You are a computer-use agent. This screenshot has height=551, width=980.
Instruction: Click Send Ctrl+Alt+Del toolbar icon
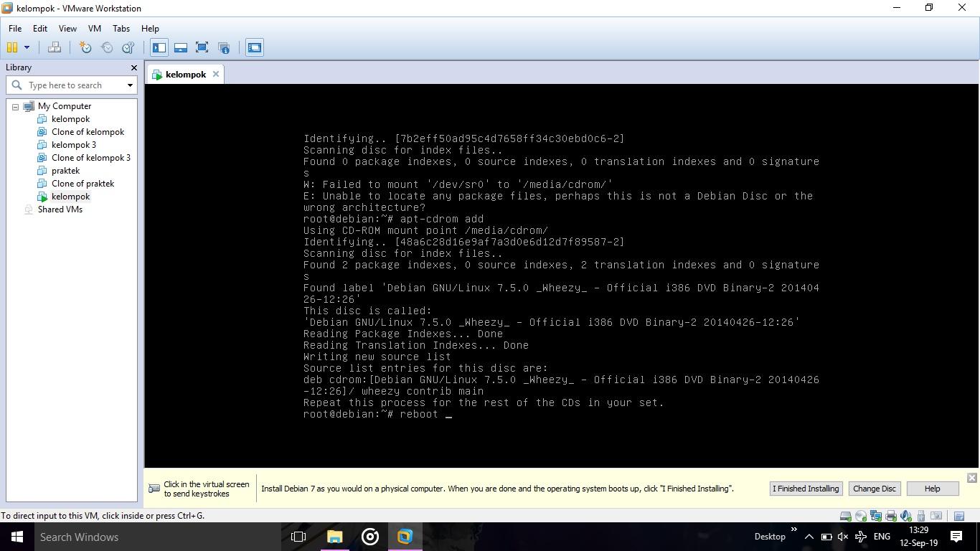54,47
